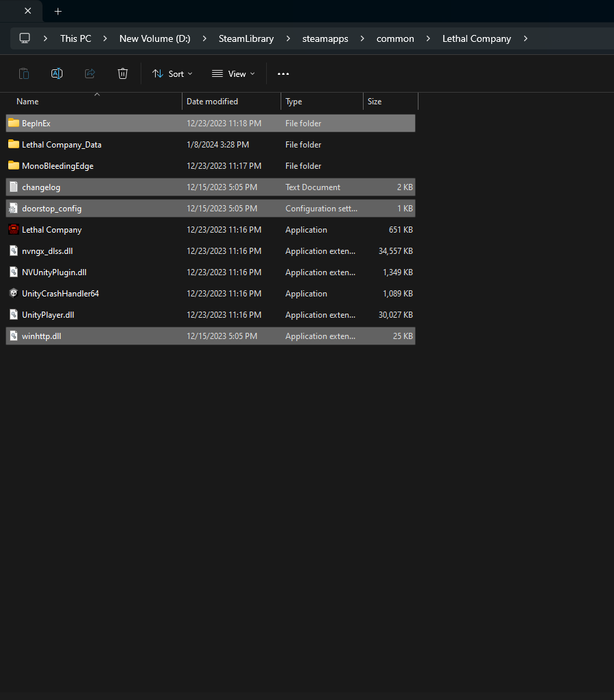Go to the steamapps breadcrumb
The width and height of the screenshot is (614, 700).
pos(325,38)
